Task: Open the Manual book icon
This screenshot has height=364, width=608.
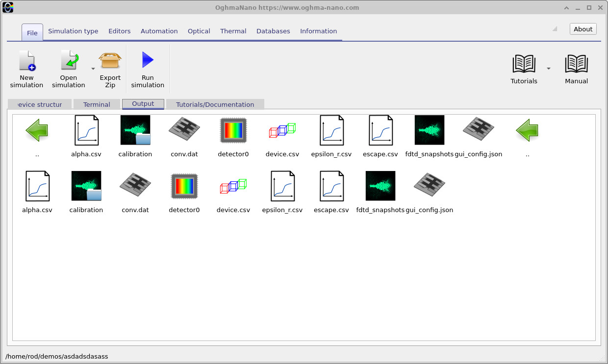Action: tap(577, 64)
